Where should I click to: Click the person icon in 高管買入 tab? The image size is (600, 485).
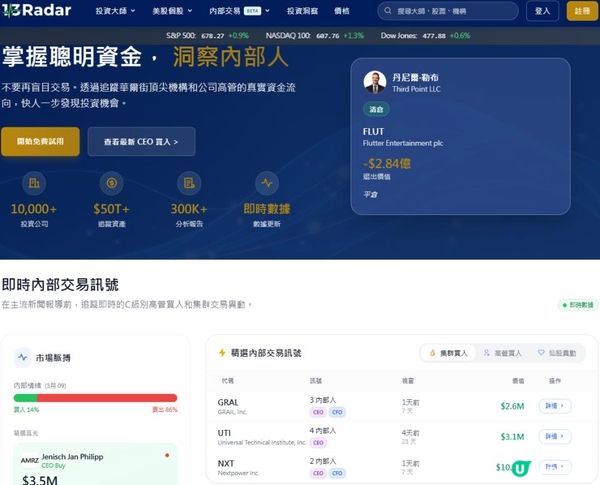point(486,353)
